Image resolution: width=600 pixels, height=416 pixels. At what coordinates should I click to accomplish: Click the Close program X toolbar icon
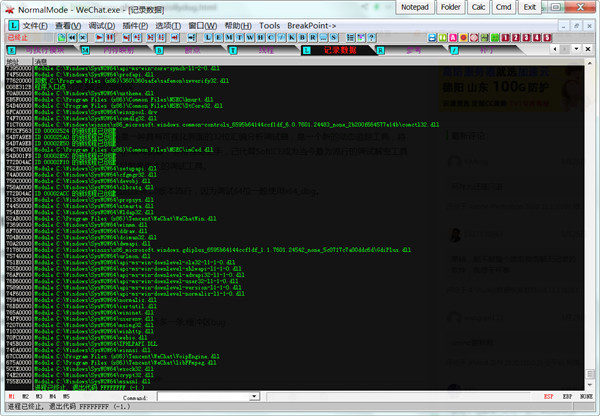point(83,38)
